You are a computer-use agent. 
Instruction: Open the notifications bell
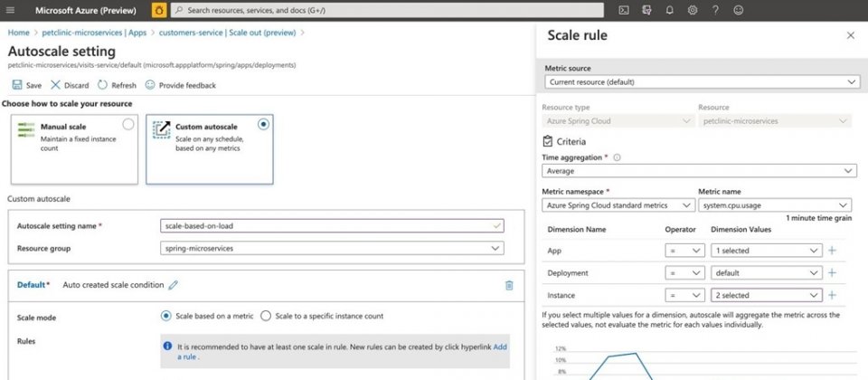tap(669, 10)
